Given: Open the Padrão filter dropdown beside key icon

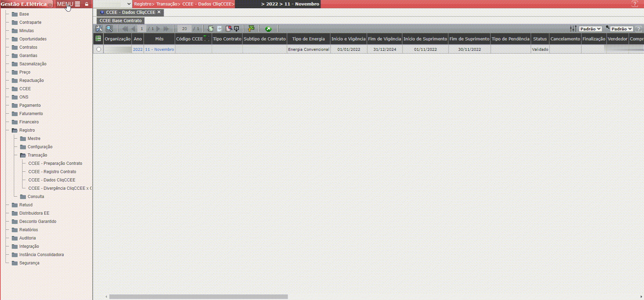Looking at the screenshot, I should tap(621, 29).
